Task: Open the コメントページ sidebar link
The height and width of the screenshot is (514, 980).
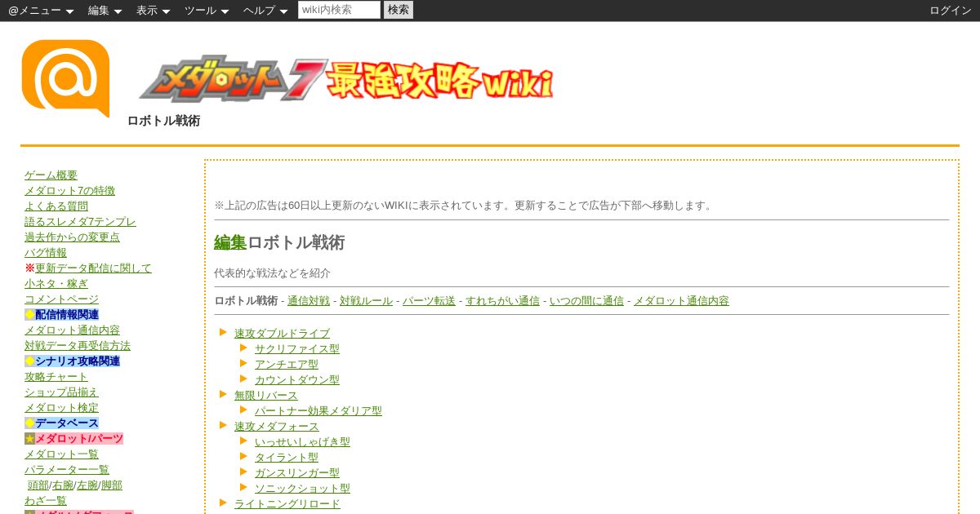Action: pos(61,299)
